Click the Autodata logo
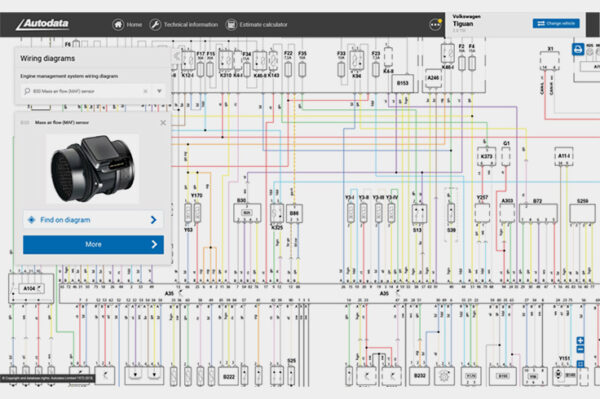Screen dimensions: 600x399 (42, 24)
